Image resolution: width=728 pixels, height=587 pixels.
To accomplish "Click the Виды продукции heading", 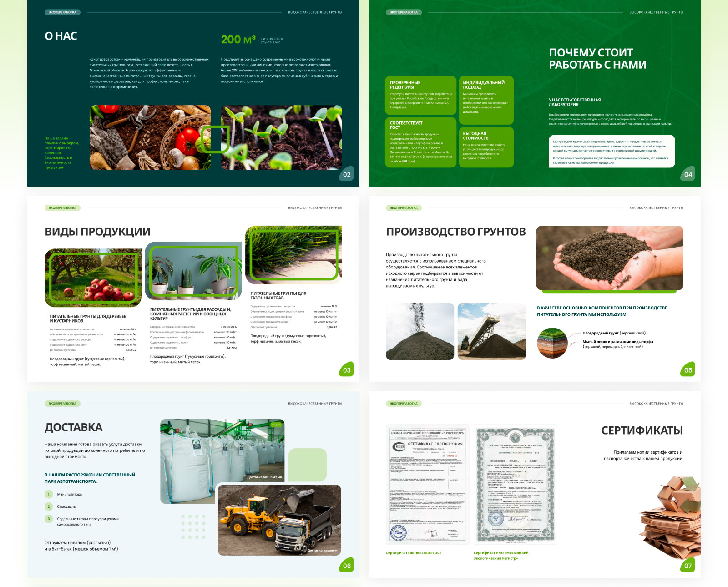I will pos(97,232).
